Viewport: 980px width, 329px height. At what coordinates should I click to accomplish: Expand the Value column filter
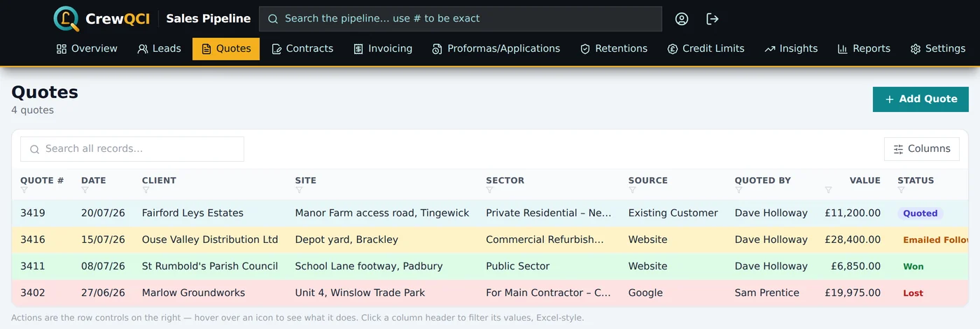(829, 190)
